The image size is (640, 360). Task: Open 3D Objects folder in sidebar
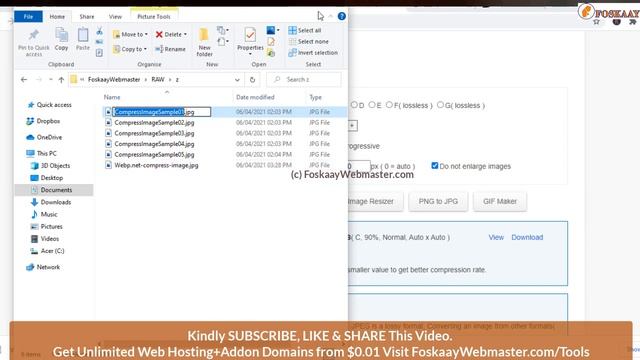click(x=50, y=166)
